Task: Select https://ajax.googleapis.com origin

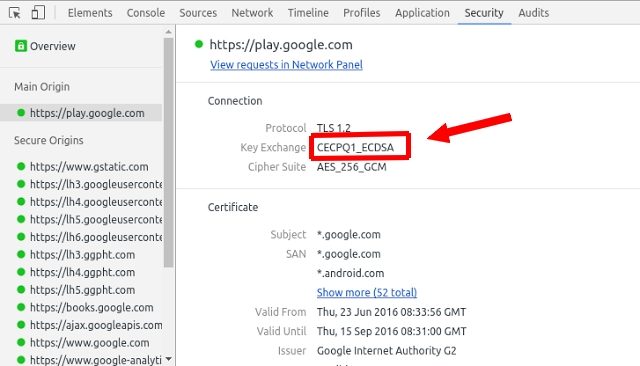Action: [x=96, y=325]
